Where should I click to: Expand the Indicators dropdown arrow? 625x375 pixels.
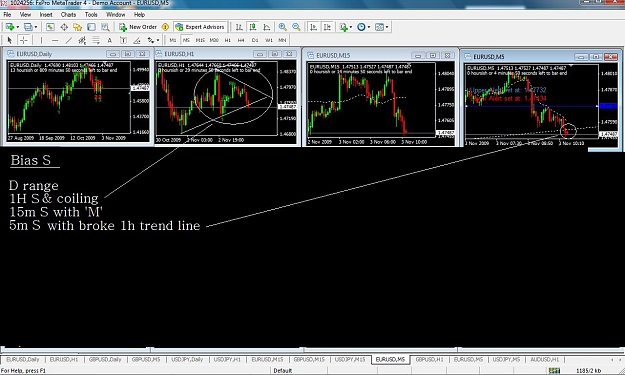click(x=351, y=27)
